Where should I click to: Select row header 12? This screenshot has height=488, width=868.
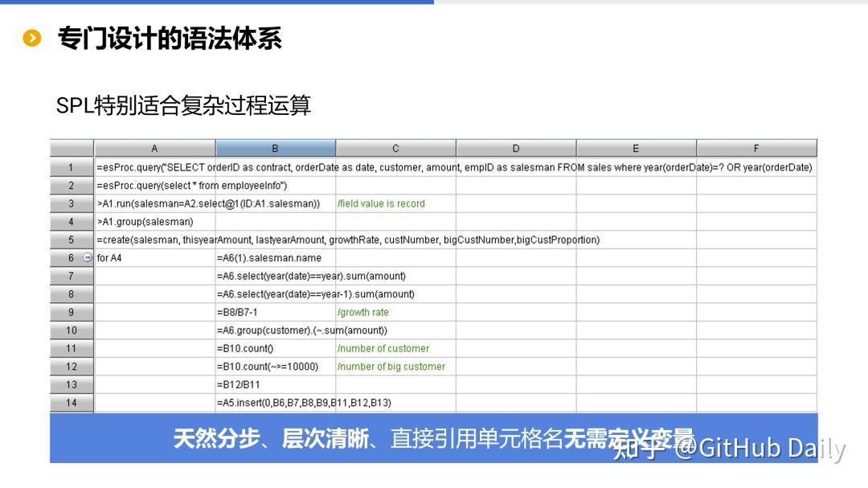[72, 367]
